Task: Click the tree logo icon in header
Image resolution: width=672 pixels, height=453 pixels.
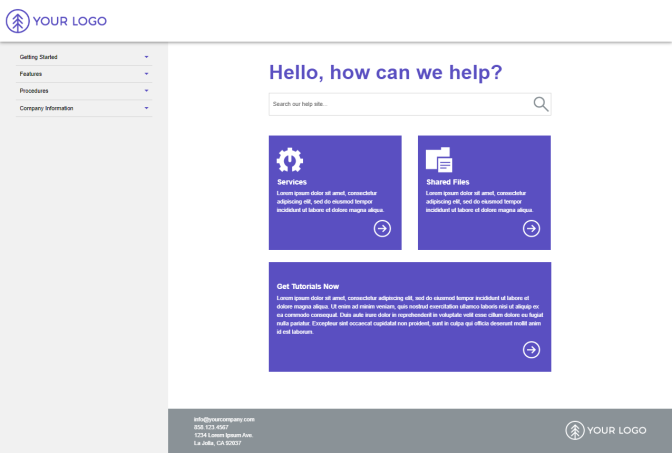Action: [18, 20]
